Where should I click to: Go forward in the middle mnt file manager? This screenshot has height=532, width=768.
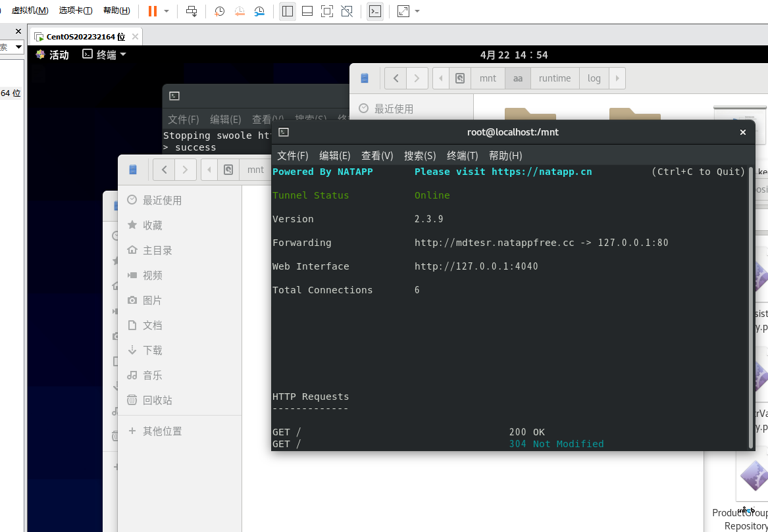click(185, 170)
